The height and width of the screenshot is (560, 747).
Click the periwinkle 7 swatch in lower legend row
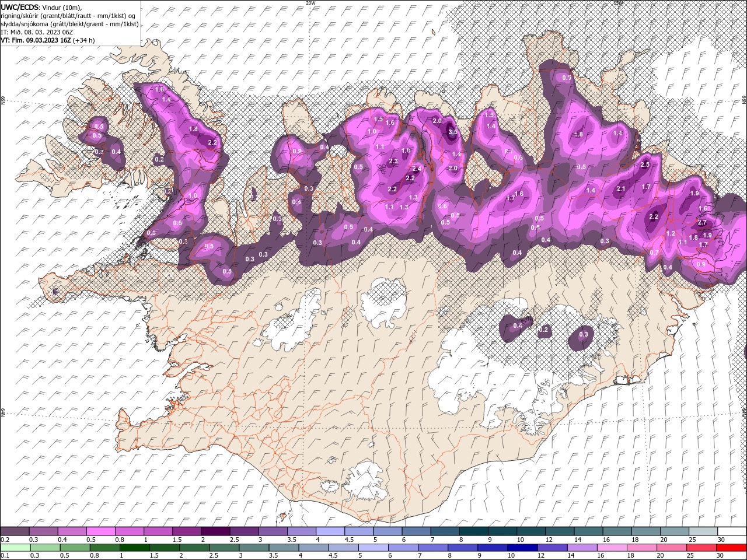coord(433,548)
